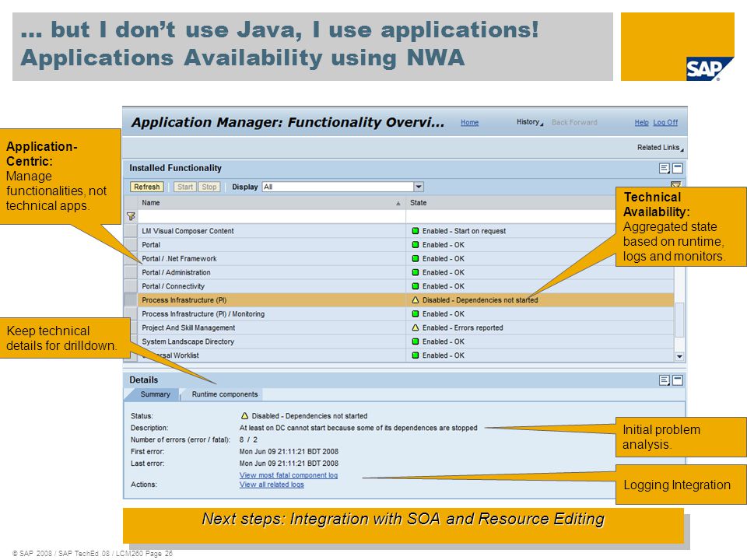The width and height of the screenshot is (747, 560).
Task: Click the Start button
Action: point(185,187)
